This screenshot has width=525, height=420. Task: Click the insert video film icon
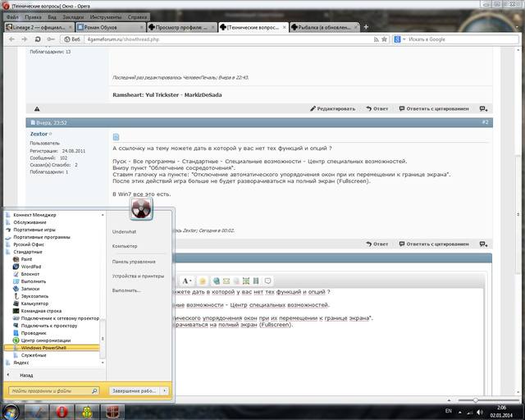256,281
